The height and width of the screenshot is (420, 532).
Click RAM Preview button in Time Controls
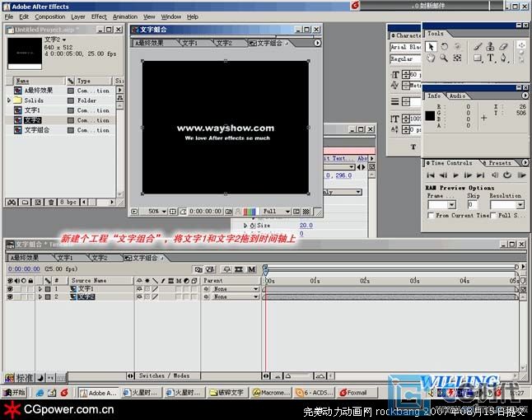pyautogui.click(x=521, y=175)
